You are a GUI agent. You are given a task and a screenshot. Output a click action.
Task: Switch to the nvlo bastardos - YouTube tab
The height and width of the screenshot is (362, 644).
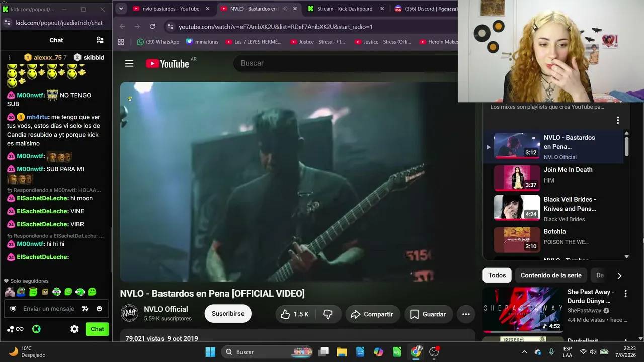(171, 9)
